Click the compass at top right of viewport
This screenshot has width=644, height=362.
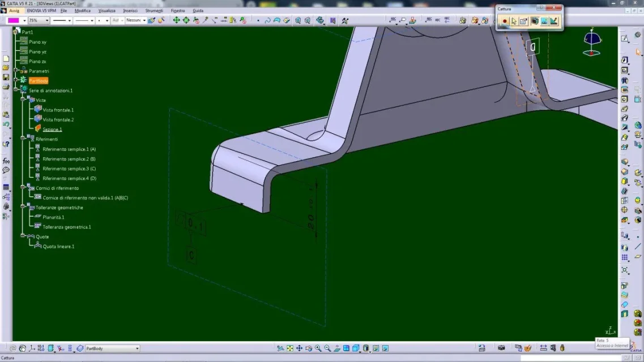click(592, 42)
